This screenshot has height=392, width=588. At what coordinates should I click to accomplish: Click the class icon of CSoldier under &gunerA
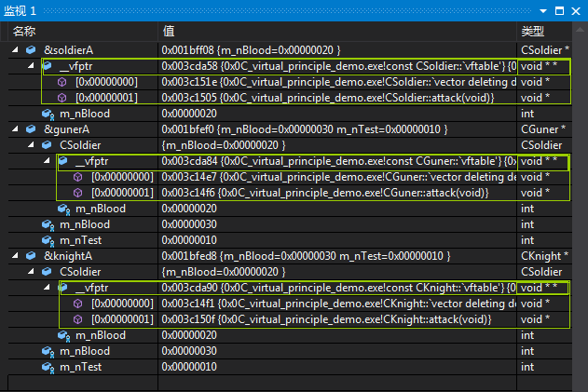pos(47,145)
